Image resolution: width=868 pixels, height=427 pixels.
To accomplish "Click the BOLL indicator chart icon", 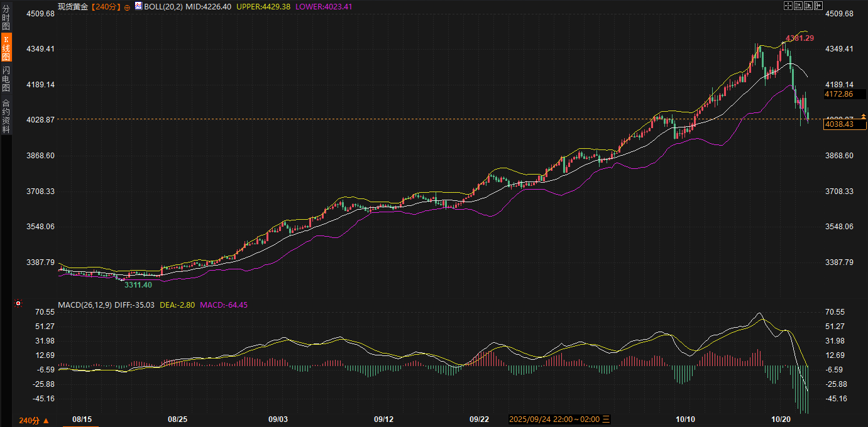I will click(x=138, y=6).
